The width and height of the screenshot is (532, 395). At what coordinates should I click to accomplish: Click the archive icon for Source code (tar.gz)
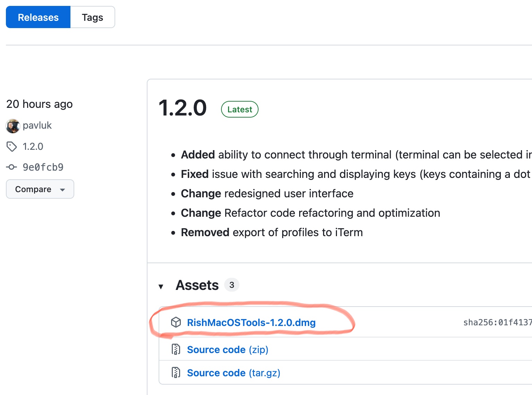[x=176, y=373]
